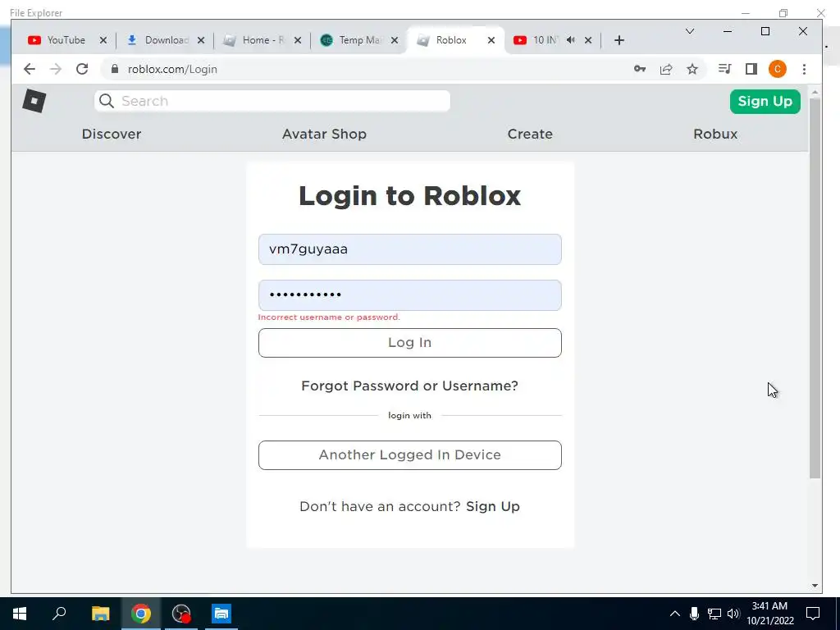Close the active Roblox tab

point(491,40)
